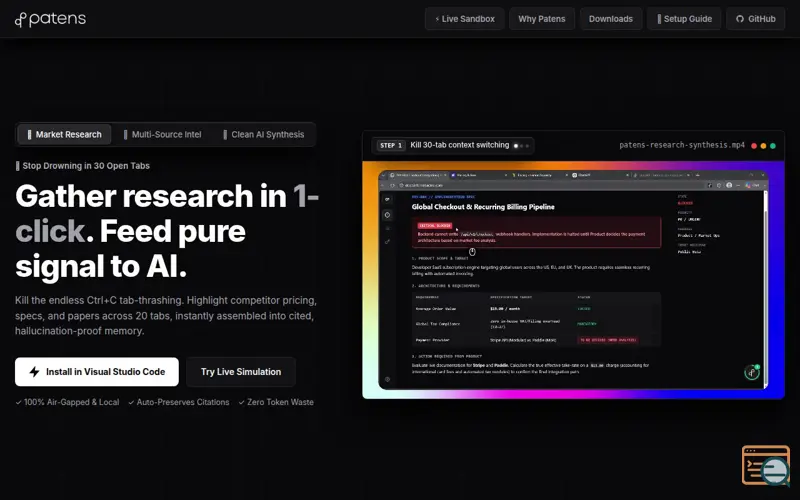Click "100% Air-Gapped & Local" text

point(67,402)
